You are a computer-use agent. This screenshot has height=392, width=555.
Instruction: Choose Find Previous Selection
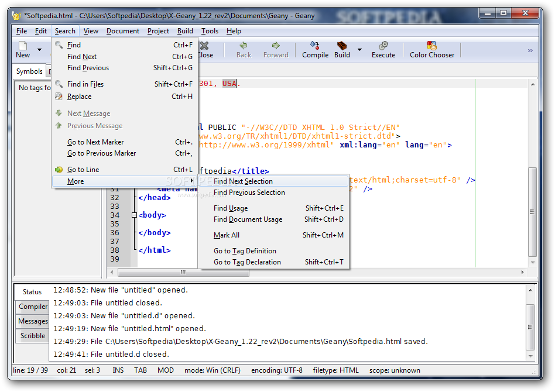click(x=273, y=192)
